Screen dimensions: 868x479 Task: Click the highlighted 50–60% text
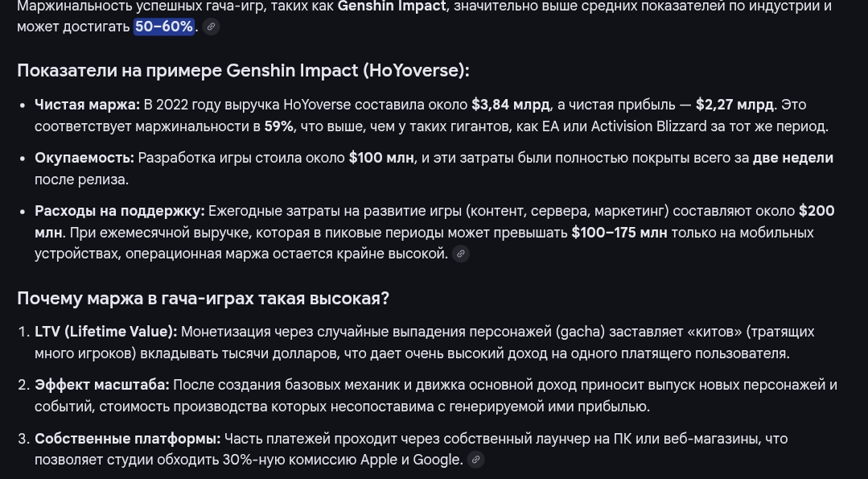pos(164,27)
